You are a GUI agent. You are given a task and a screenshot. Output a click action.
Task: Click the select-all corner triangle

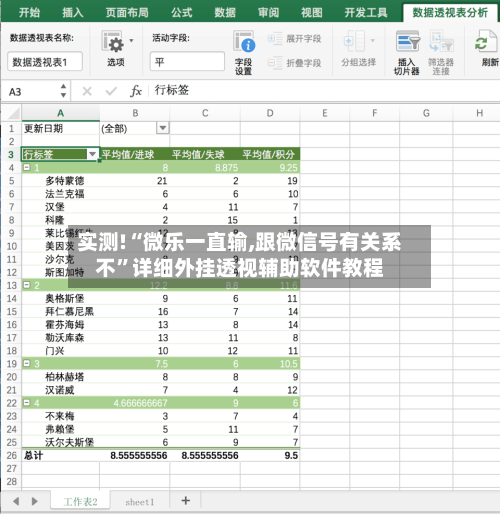(x=13, y=113)
